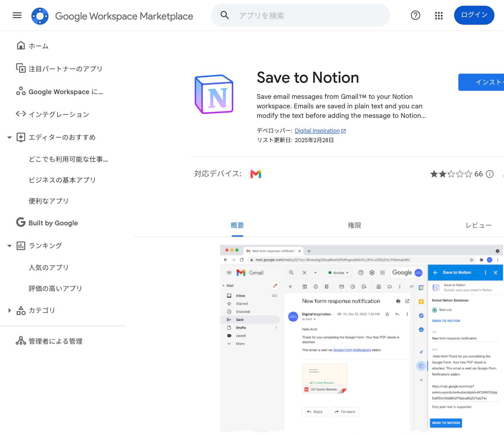This screenshot has height=435, width=504.
Task: Click the category shapes icon
Action: coord(21,310)
